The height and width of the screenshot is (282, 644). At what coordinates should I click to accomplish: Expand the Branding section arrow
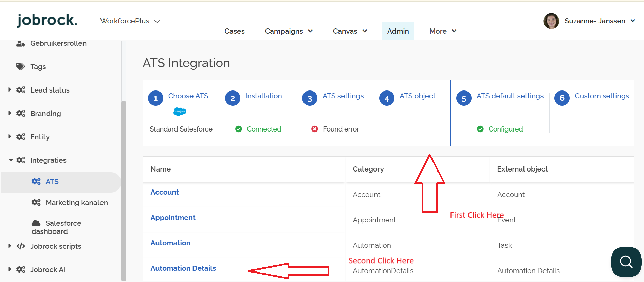click(x=10, y=113)
